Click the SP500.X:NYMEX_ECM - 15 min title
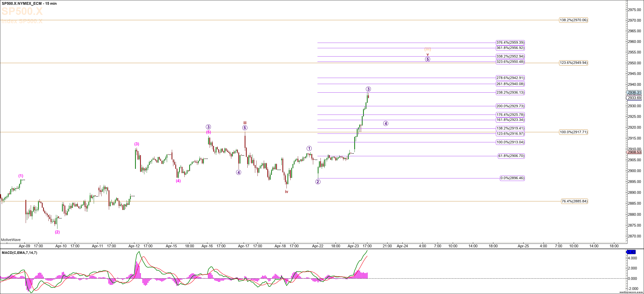This screenshot has width=644, height=294. [x=29, y=4]
